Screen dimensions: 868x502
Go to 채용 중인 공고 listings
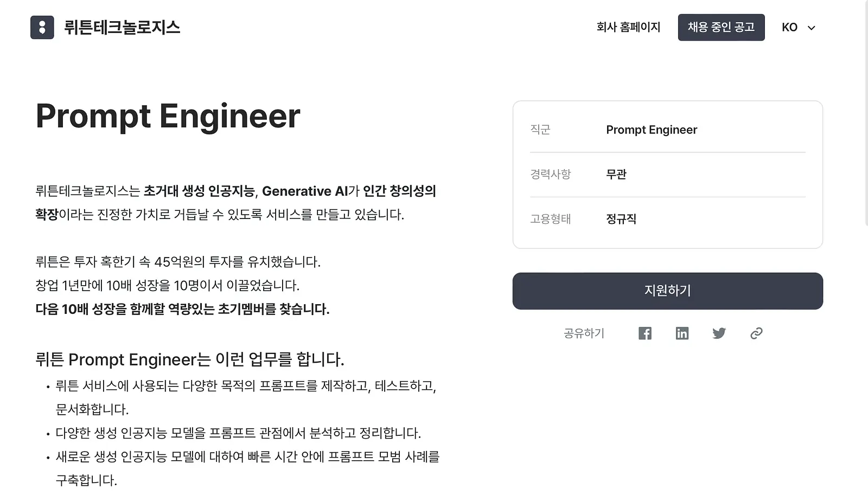point(721,27)
